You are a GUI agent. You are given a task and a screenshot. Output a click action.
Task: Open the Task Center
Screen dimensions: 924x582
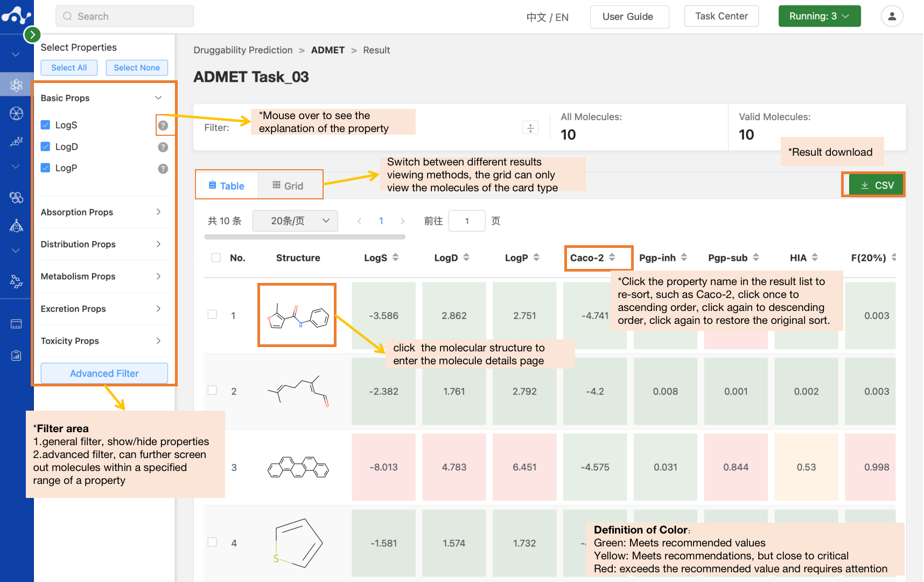click(x=721, y=16)
